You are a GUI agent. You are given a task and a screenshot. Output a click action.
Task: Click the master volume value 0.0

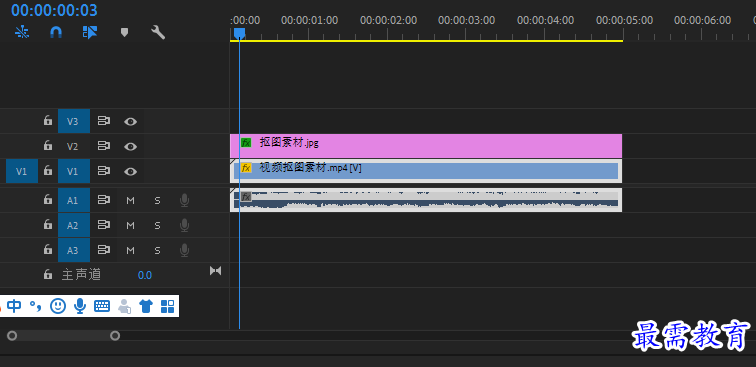tap(145, 275)
